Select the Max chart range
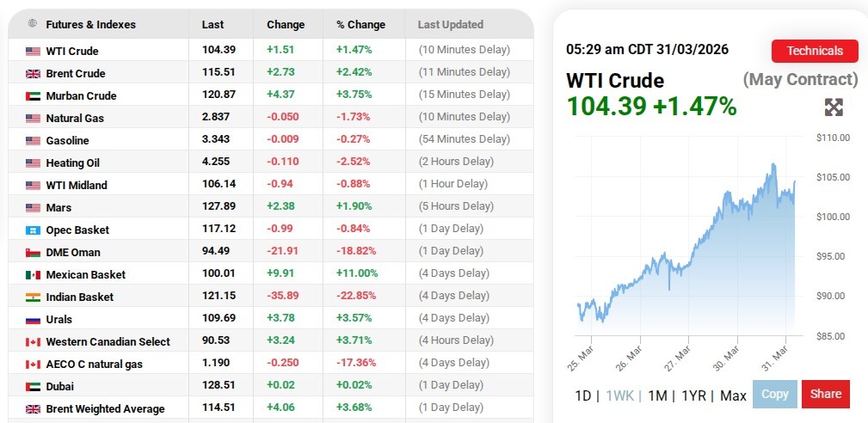 (733, 395)
